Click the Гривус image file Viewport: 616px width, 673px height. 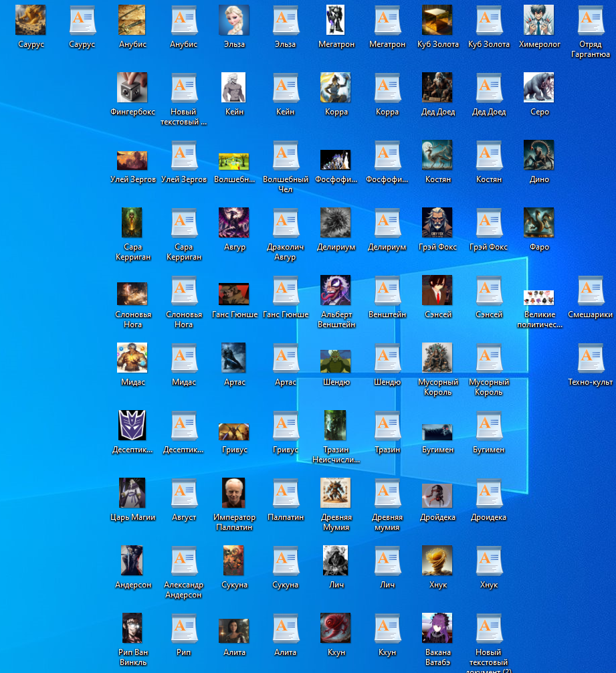pyautogui.click(x=234, y=432)
